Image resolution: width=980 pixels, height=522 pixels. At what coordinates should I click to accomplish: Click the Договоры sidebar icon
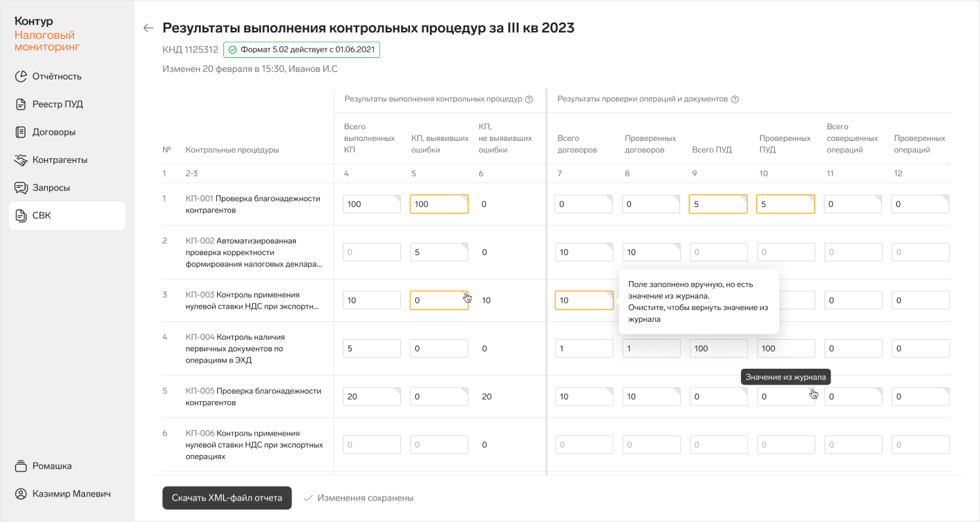21,132
